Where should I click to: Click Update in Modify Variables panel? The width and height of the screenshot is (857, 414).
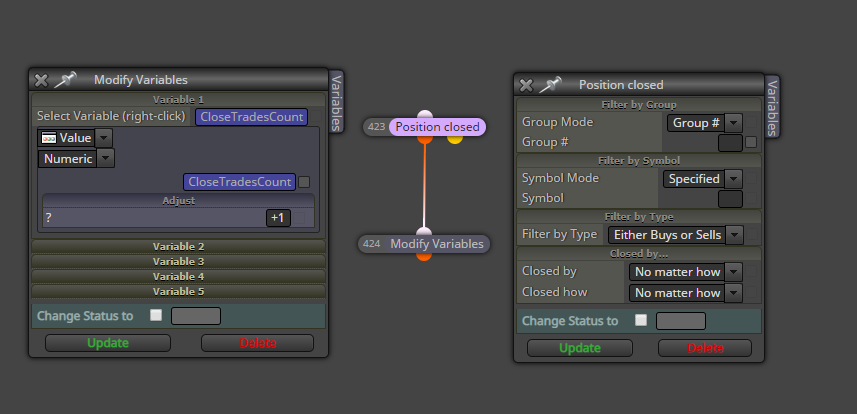pyautogui.click(x=108, y=343)
